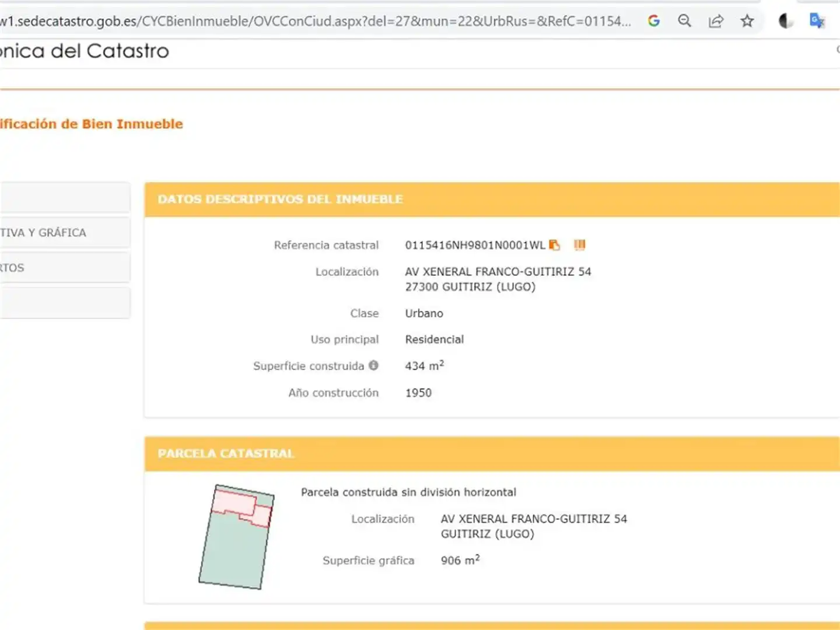This screenshot has height=630, width=840.
Task: Click the 'DATOS DESCRIPTIVOS DEL INMUEBLE' header
Action: point(280,199)
